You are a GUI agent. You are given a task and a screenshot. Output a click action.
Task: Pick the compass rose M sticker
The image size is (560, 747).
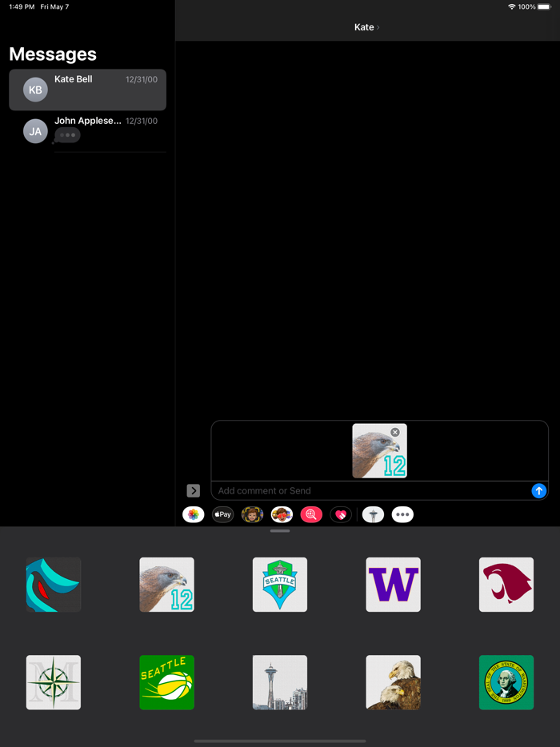[54, 682]
